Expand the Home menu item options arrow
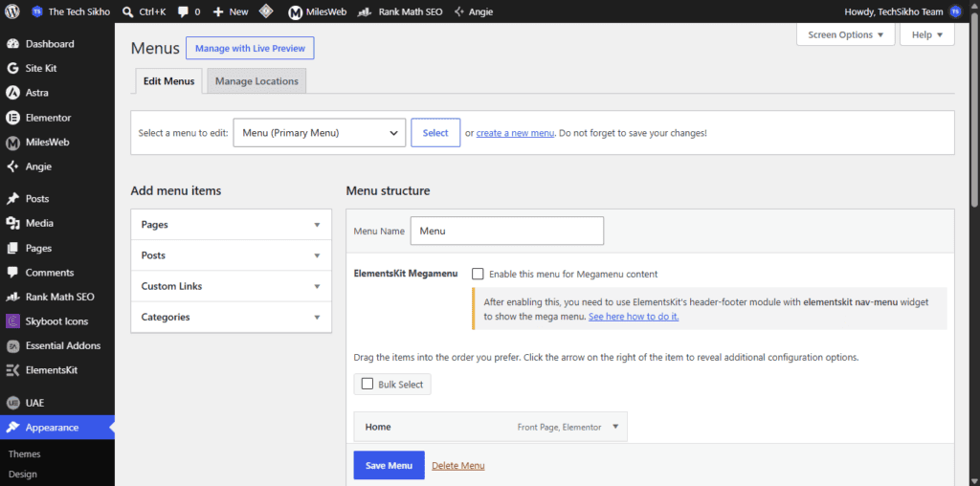The image size is (980, 486). pos(615,427)
